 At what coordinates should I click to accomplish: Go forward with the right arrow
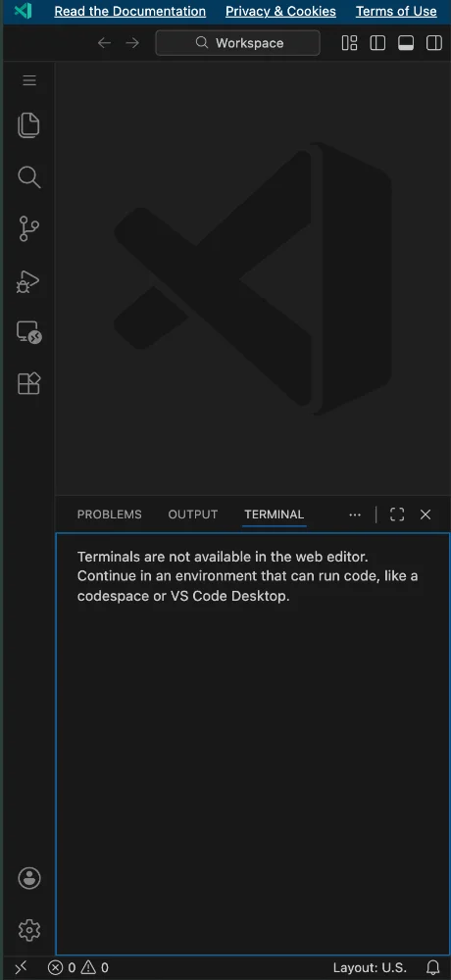coord(132,43)
